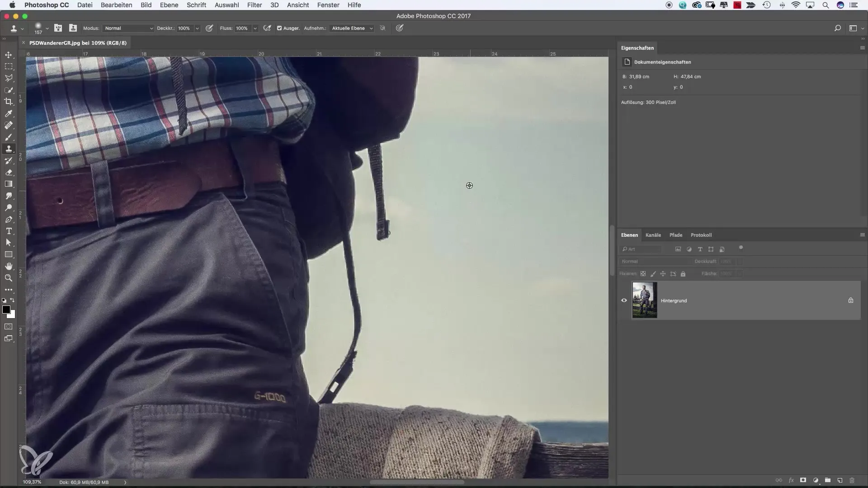Viewport: 868px width, 488px height.
Task: Change screen mode from the toolbox
Action: (x=9, y=338)
